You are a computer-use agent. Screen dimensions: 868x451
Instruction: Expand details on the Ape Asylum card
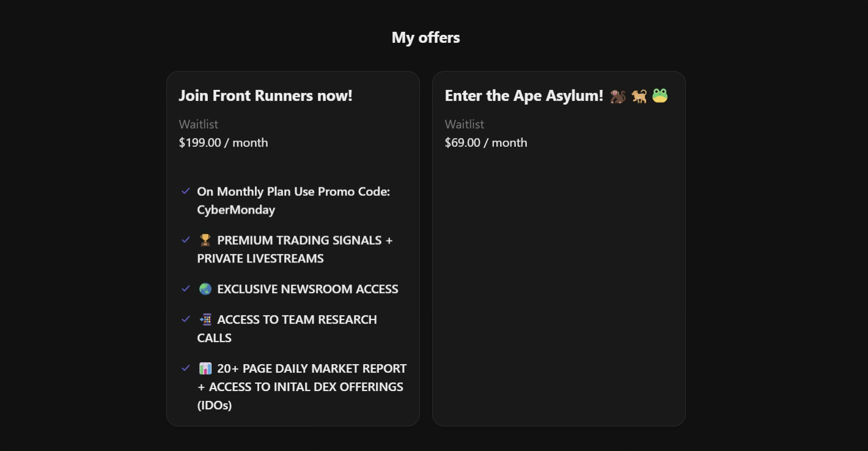pyautogui.click(x=558, y=248)
